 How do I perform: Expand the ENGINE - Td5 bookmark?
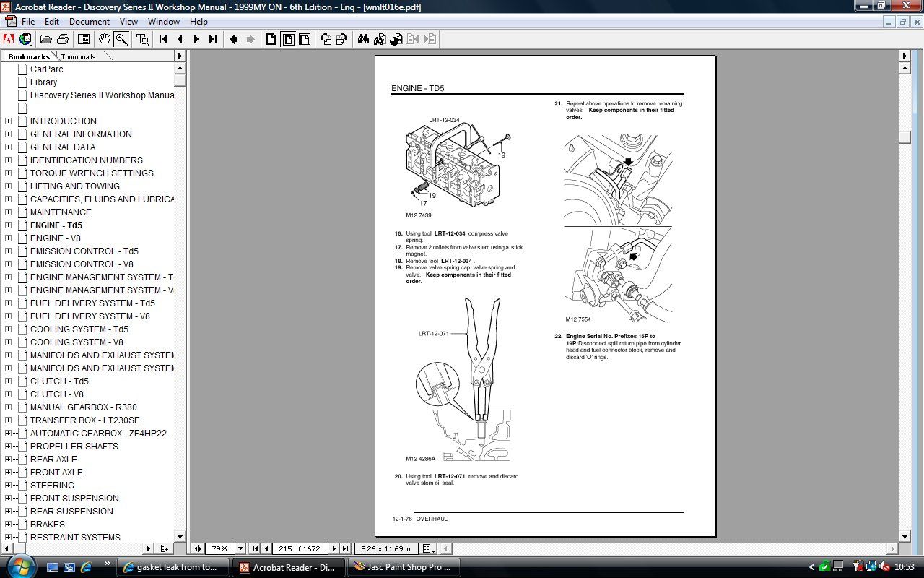point(9,225)
